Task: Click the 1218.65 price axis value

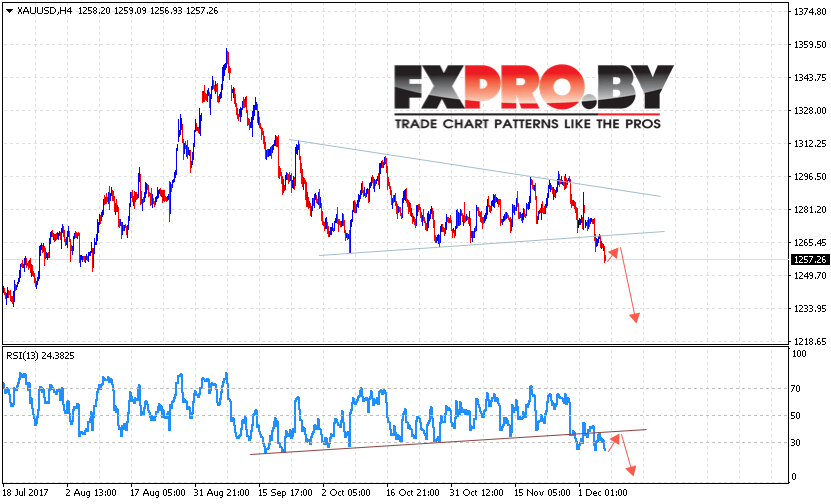Action: 810,341
